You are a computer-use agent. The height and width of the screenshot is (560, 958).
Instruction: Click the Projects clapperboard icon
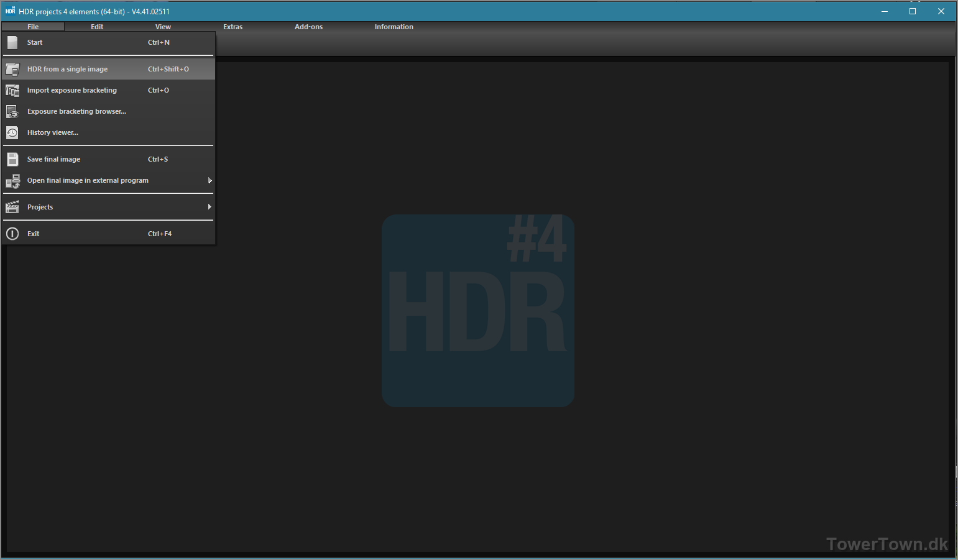[x=12, y=208]
